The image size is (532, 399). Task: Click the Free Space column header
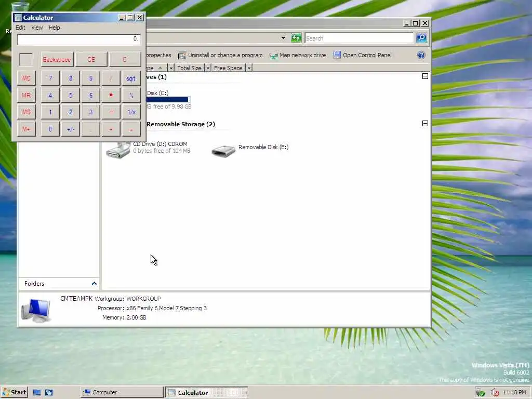(x=228, y=68)
